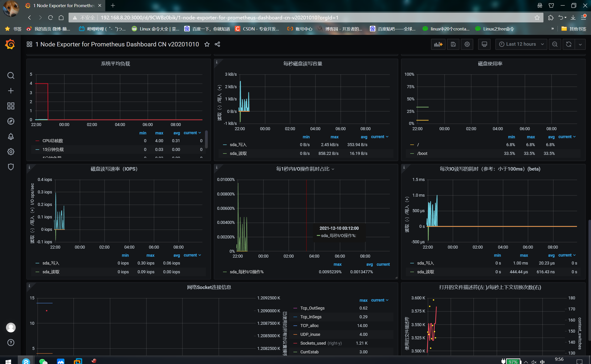Open the Configuration gear in sidebar
591x364 pixels.
point(11,152)
